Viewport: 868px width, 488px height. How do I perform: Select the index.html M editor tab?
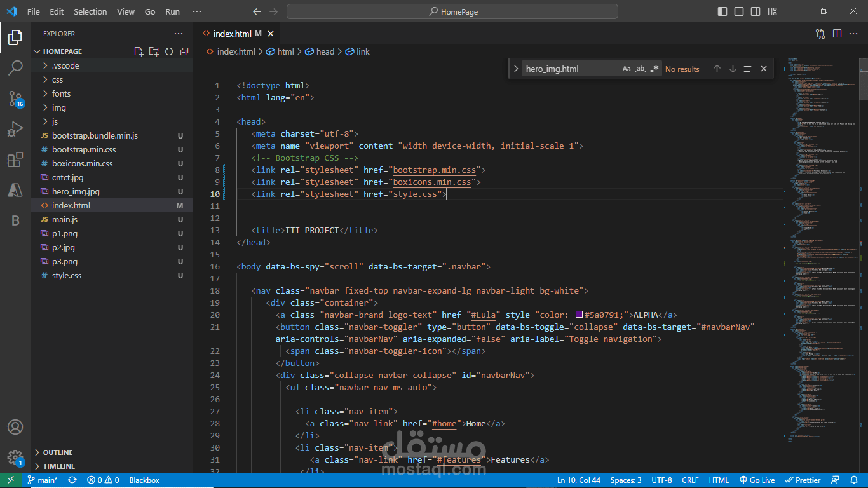pyautogui.click(x=235, y=34)
